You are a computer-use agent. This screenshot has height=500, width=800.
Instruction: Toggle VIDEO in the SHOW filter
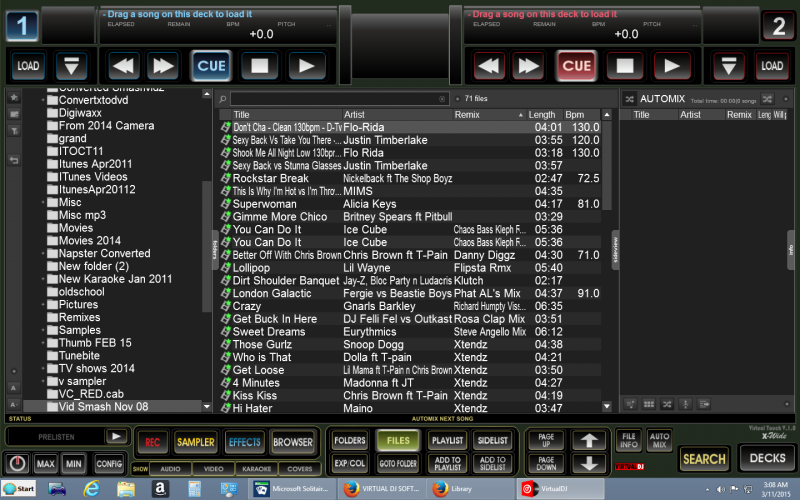coord(213,468)
